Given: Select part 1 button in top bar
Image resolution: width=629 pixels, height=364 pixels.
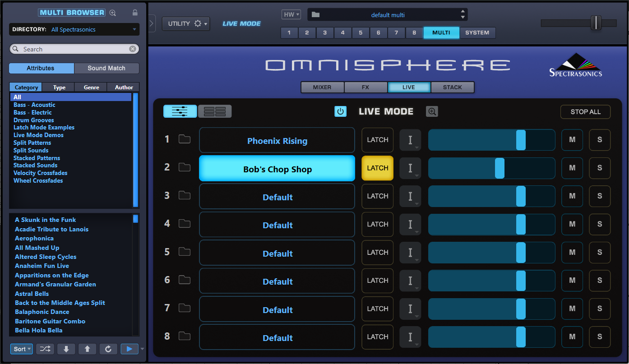Looking at the screenshot, I should click(289, 32).
